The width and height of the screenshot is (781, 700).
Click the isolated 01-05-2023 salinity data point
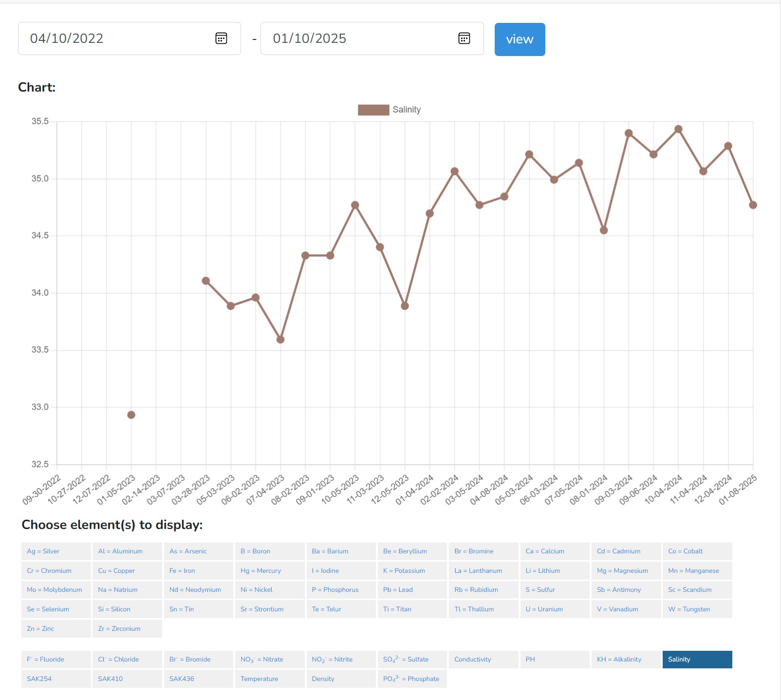pyautogui.click(x=131, y=415)
